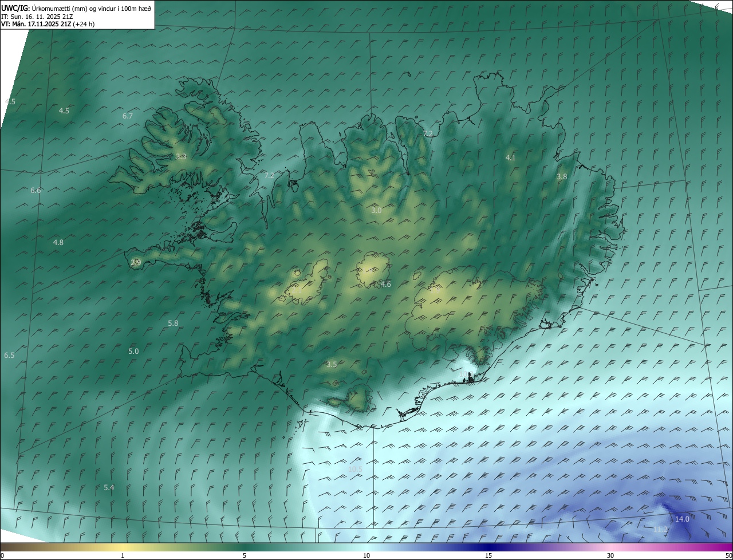Click the 'VT: Mán. 17.11.2025 21Z (+24 h)' line
The height and width of the screenshot is (560, 733).
48,24
